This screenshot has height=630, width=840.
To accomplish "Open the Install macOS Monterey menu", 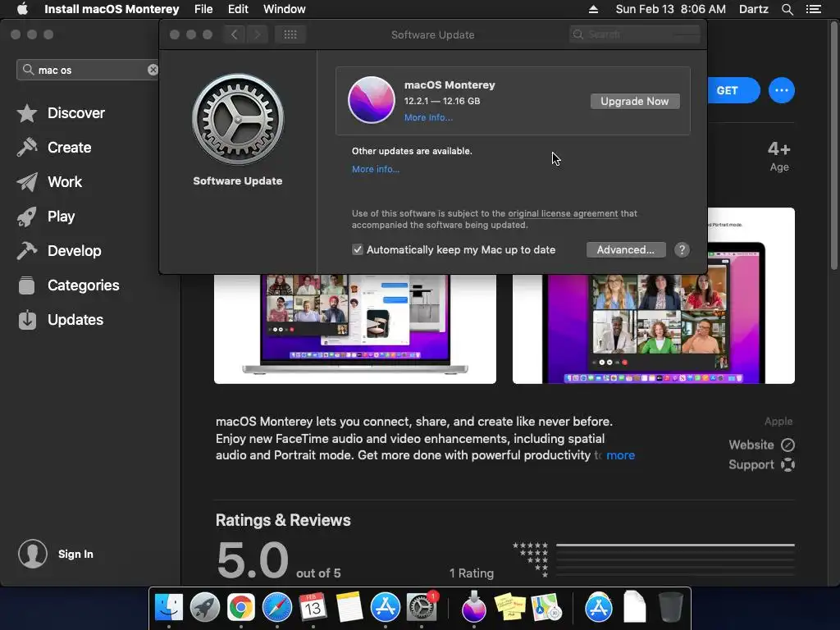I will click(x=112, y=9).
